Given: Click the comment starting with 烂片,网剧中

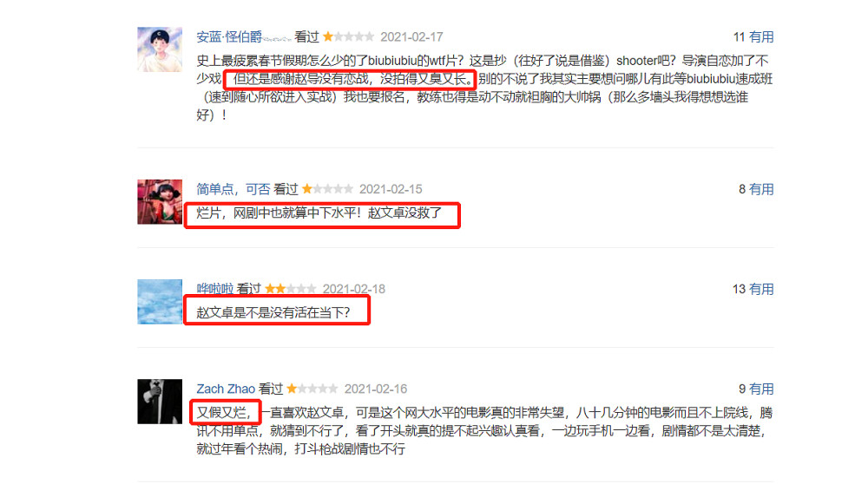Looking at the screenshot, I should (319, 213).
